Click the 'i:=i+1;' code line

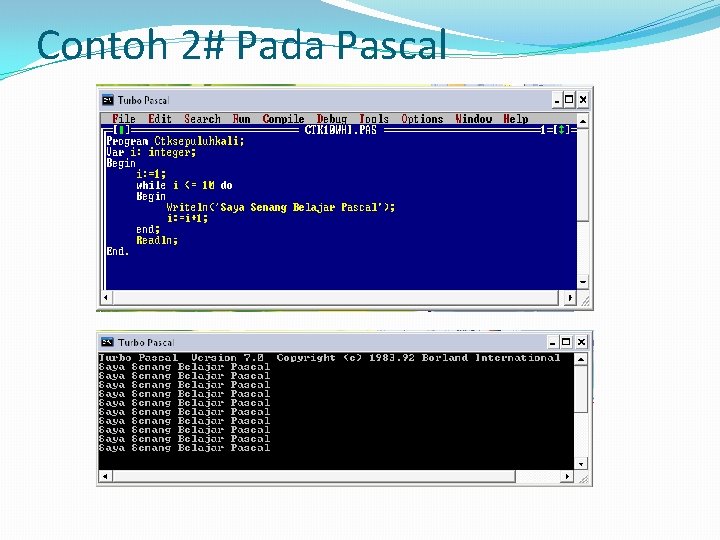tap(187, 218)
